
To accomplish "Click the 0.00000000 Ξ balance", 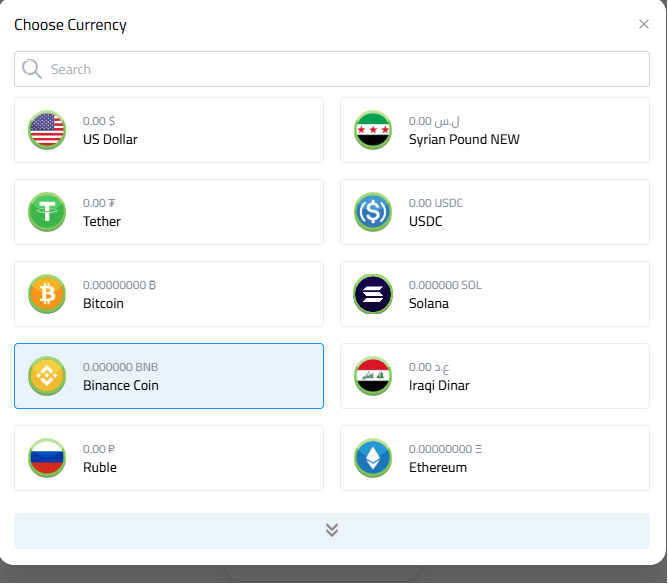I will [445, 449].
